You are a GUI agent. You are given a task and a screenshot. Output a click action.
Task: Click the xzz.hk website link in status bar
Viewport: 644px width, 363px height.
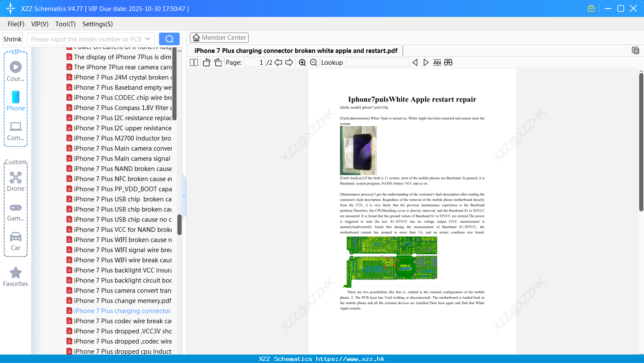[x=350, y=359]
